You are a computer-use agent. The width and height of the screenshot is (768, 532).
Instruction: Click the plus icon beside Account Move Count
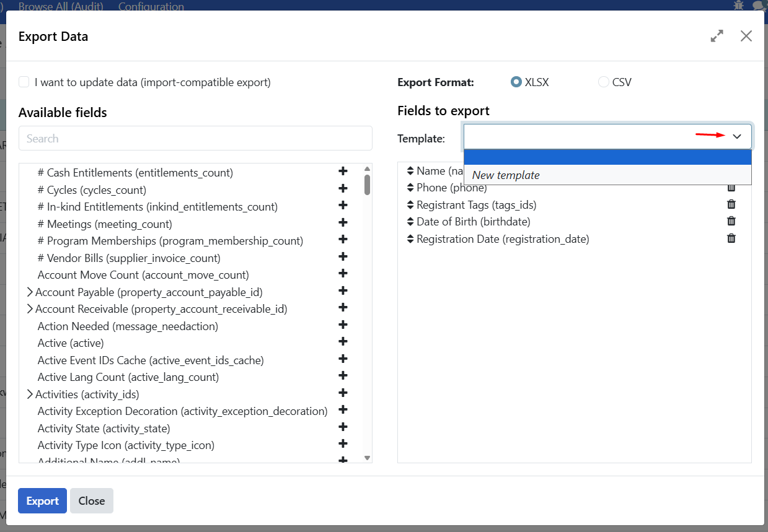tap(343, 274)
